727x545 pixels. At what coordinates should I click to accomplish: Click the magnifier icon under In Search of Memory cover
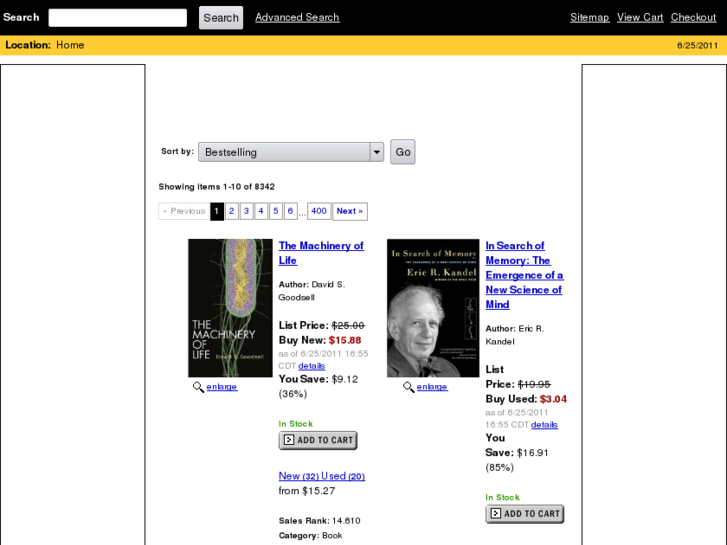point(408,387)
